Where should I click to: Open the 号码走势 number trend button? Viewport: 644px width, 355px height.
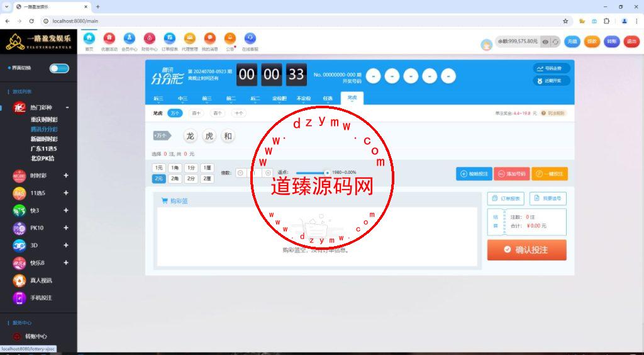tap(551, 68)
